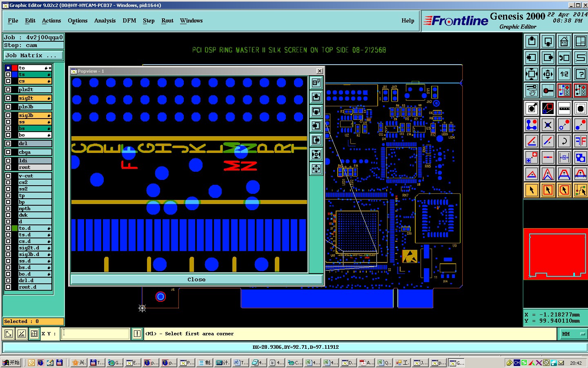Viewport: 588px width, 368px height.
Task: Select the ldi layer name
Action: (35, 161)
